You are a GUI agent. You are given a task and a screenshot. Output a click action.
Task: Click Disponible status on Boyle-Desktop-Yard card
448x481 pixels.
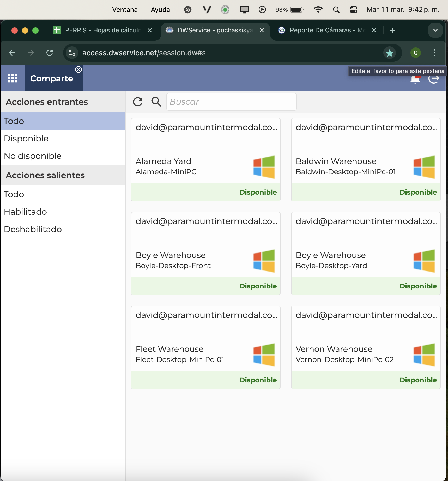[x=418, y=286]
